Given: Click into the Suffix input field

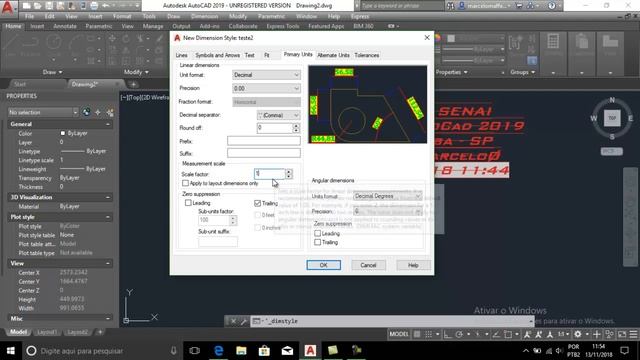Looking at the screenshot, I should pyautogui.click(x=264, y=153).
